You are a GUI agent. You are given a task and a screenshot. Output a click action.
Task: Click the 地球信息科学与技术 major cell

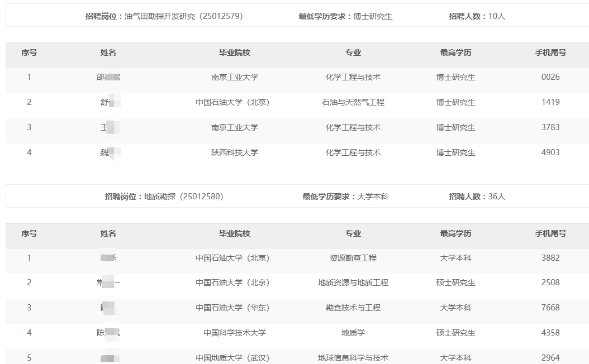tap(353, 358)
